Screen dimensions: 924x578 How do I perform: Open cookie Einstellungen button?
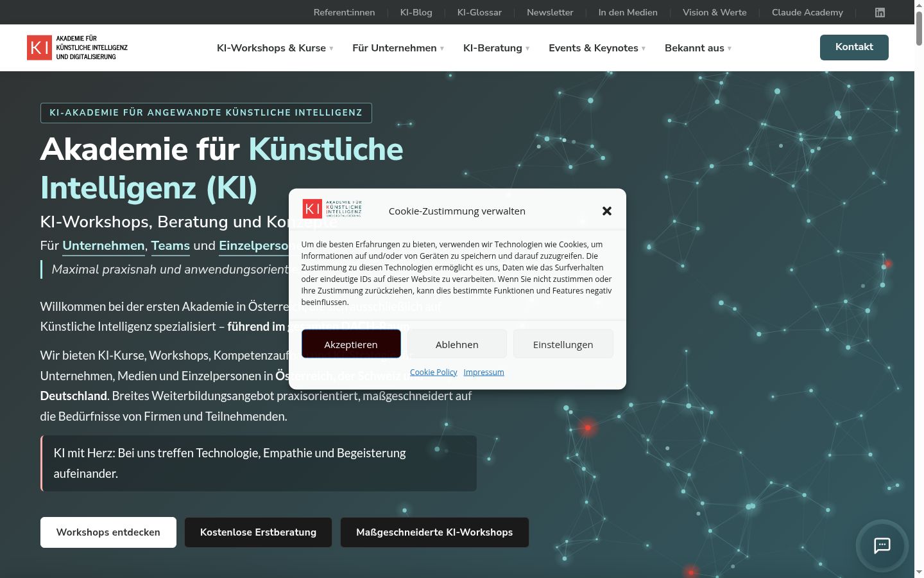[x=563, y=344]
